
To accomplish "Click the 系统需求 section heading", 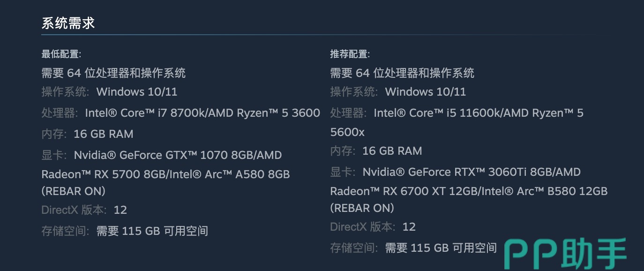I will (68, 23).
